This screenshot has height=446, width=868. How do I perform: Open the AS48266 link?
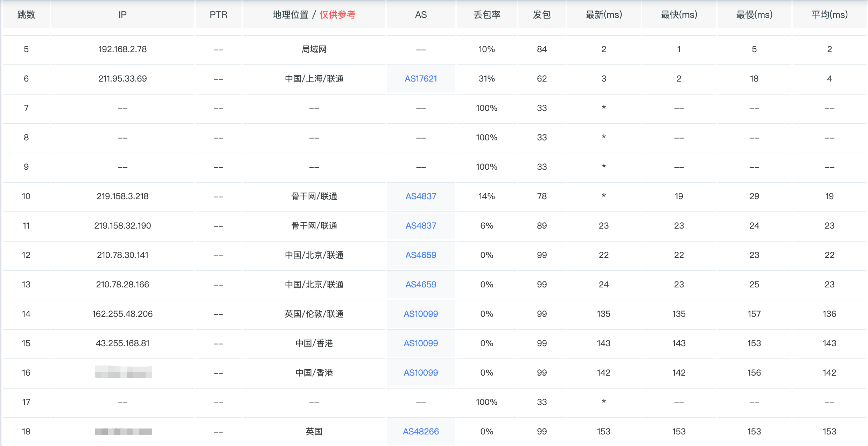tap(421, 432)
